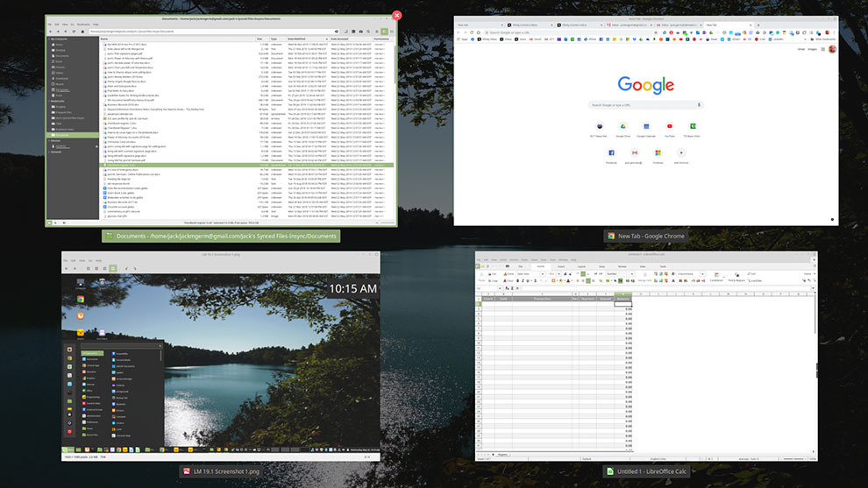Open the font size dropdown in Calc
This screenshot has width=868, height=488.
(559, 274)
